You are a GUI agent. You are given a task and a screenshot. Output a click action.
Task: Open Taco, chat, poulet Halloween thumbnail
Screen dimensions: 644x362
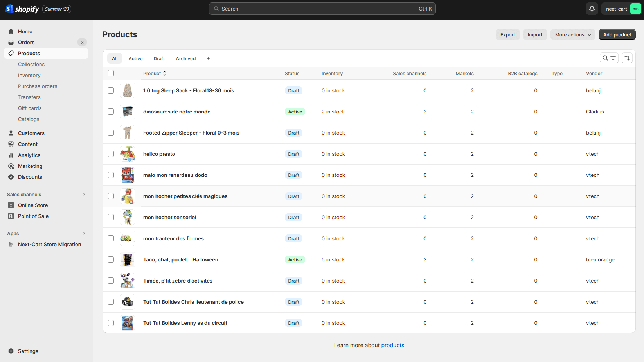(x=128, y=259)
